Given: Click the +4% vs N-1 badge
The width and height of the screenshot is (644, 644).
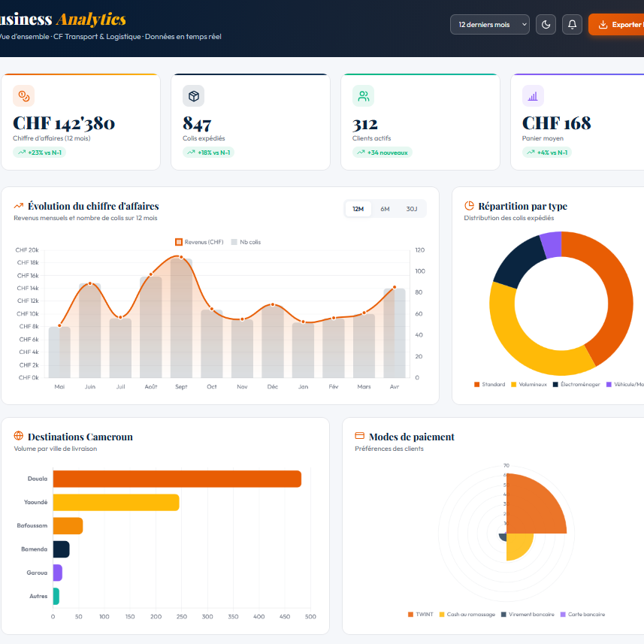Looking at the screenshot, I should tap(547, 153).
